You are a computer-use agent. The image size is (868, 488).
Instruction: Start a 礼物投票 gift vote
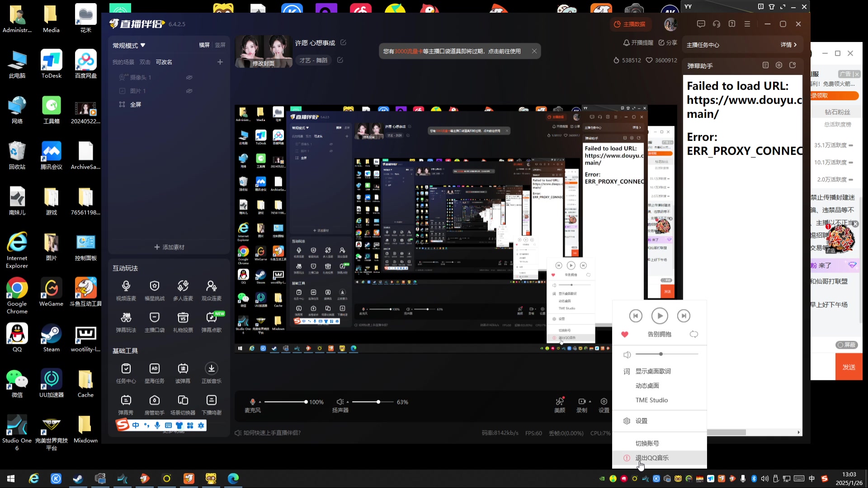click(183, 322)
